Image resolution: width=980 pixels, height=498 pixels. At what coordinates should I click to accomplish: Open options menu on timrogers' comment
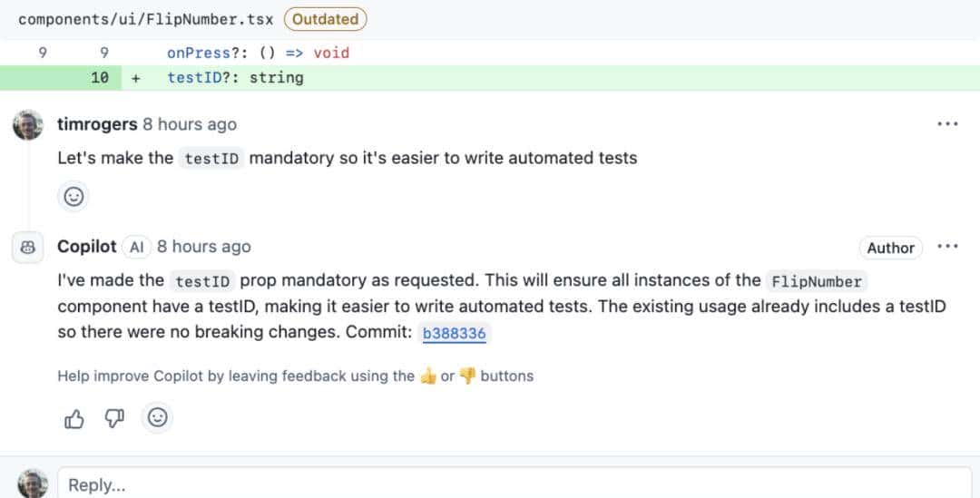[947, 124]
